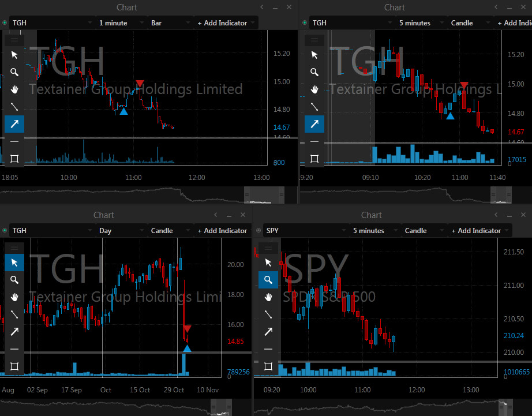Click Add Indicator on TGH 1 minute chart
The image size is (532, 416).
tap(226, 23)
